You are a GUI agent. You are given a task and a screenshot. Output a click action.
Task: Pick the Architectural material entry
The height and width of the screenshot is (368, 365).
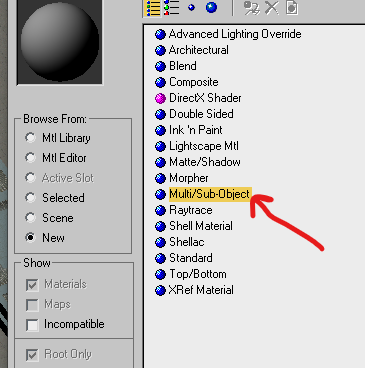click(199, 50)
